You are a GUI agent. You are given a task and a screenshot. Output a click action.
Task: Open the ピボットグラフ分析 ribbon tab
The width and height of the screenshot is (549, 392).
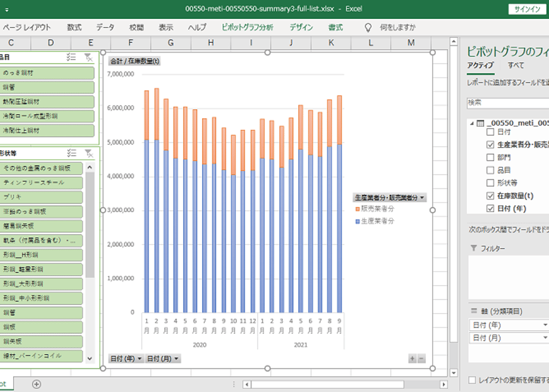[247, 27]
